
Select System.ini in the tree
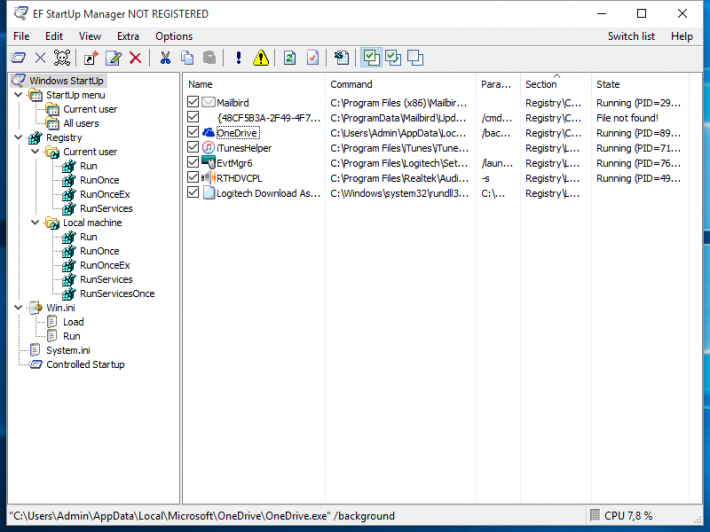coord(68,350)
